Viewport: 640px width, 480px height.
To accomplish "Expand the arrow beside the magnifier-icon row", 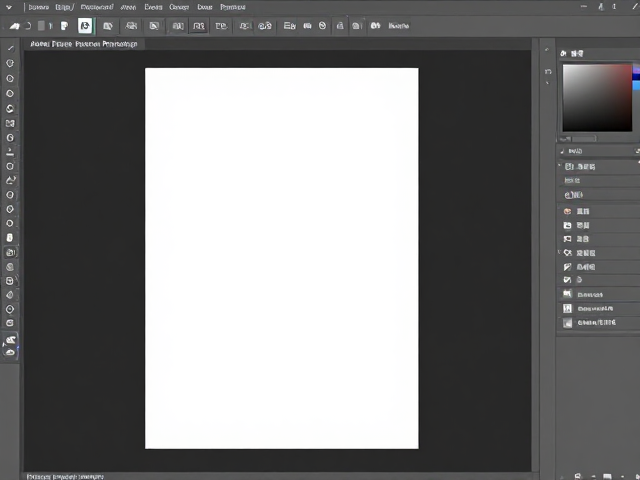I will click(560, 253).
